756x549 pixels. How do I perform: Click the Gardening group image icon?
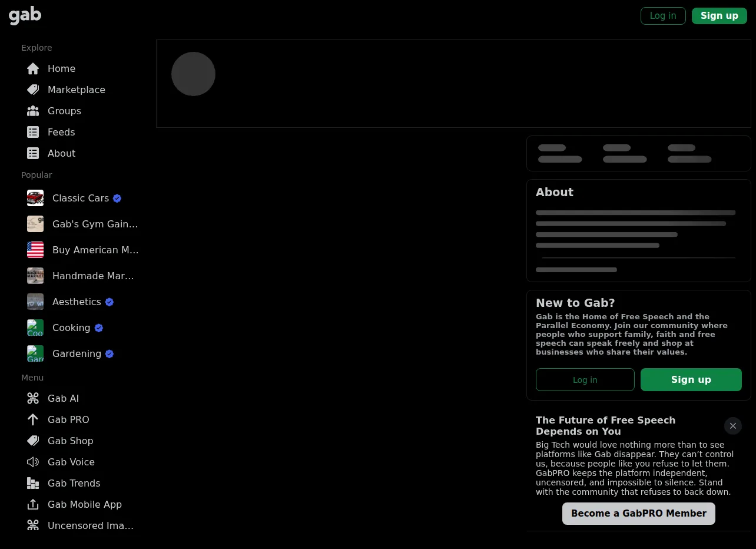(x=35, y=353)
